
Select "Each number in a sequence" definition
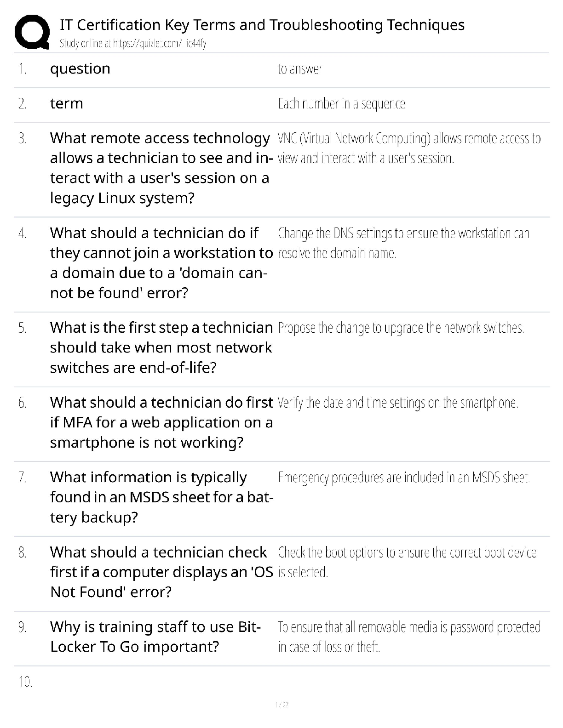pyautogui.click(x=341, y=104)
